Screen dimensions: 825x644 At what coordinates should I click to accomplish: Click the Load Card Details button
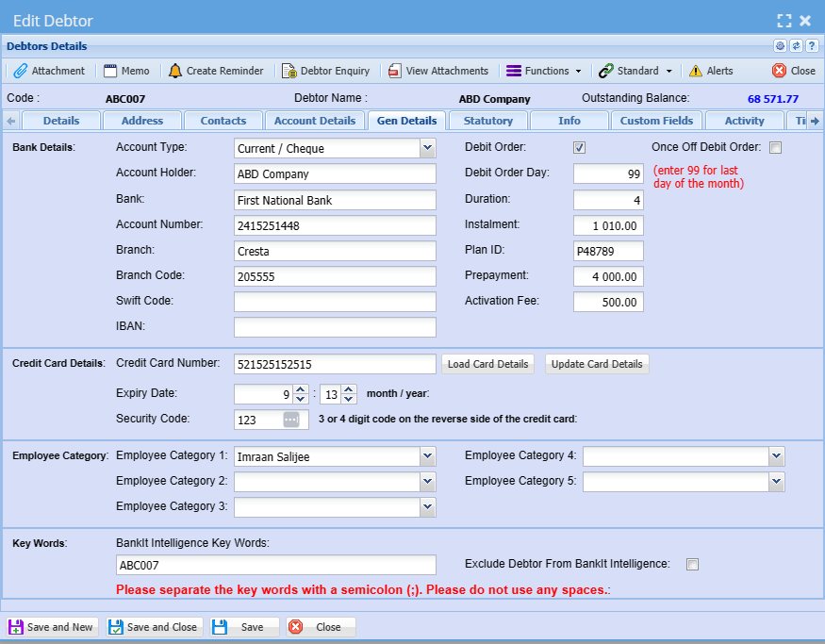click(487, 364)
